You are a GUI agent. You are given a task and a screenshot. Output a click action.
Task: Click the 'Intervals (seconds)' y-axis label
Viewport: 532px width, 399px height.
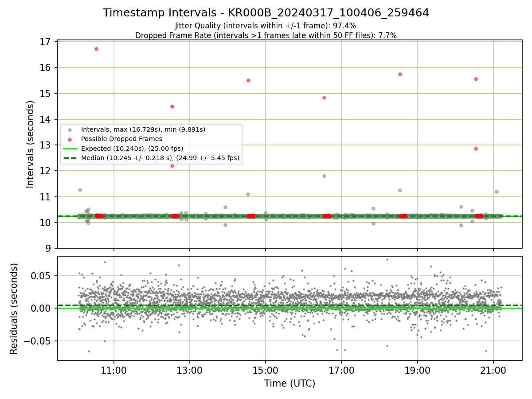(x=31, y=144)
